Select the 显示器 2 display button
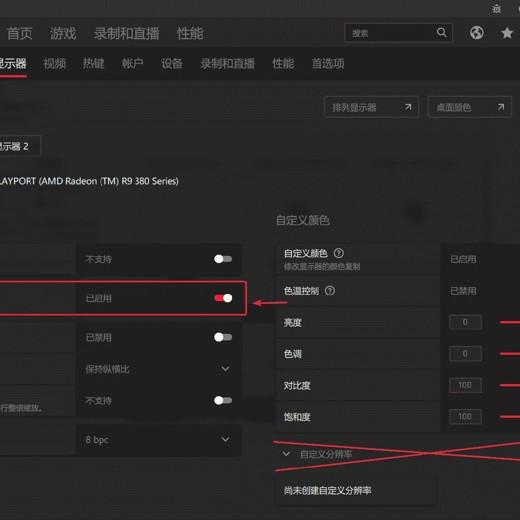 [x=19, y=146]
